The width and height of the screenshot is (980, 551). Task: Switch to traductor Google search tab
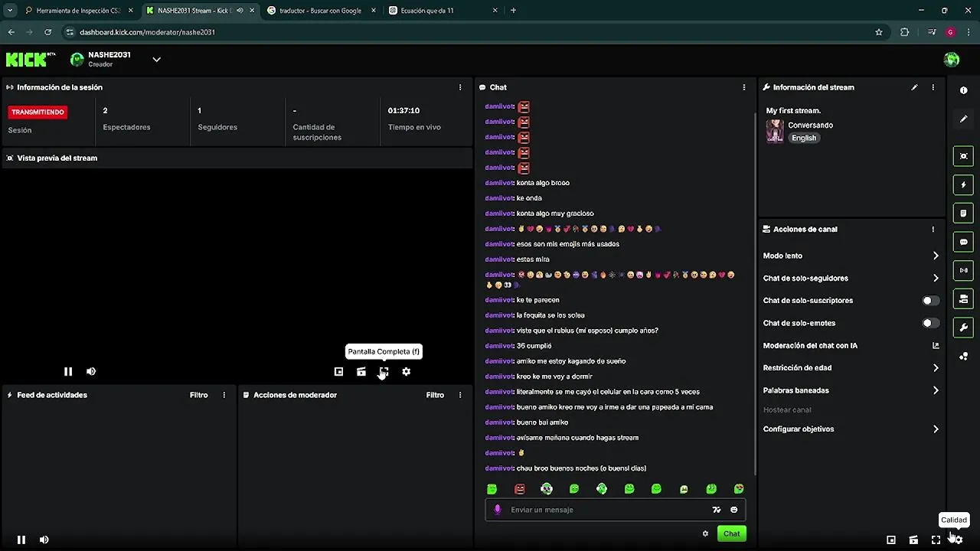coord(320,11)
